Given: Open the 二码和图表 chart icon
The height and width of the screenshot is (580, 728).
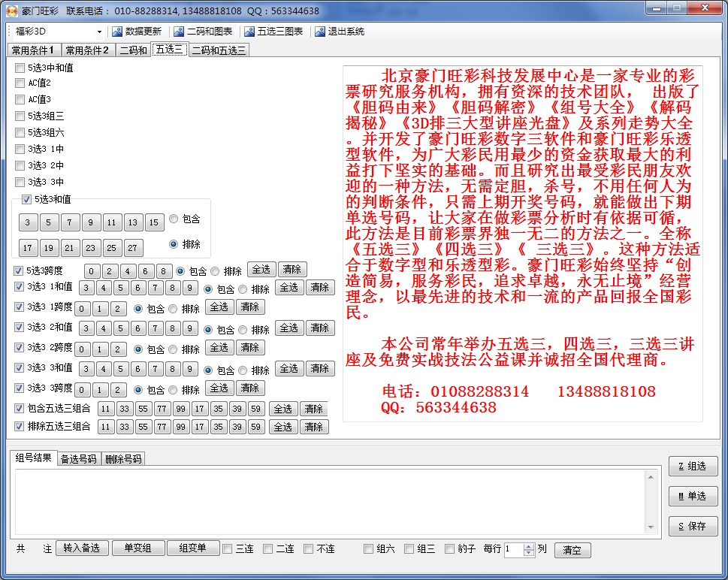Looking at the screenshot, I should (178, 32).
